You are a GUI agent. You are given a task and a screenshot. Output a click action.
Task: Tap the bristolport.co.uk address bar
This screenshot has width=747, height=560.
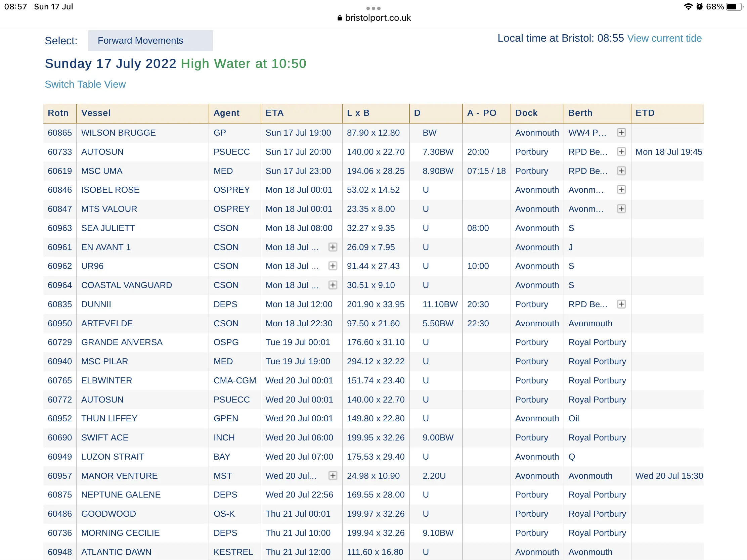[374, 17]
